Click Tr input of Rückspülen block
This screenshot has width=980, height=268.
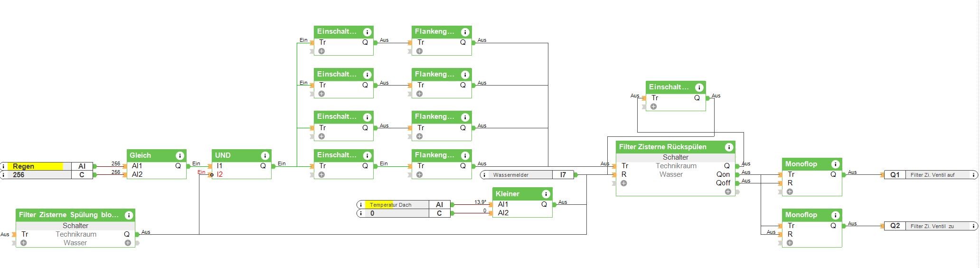[625, 166]
